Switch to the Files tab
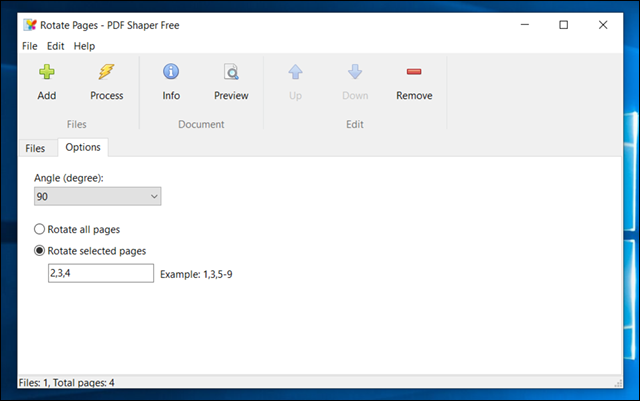The image size is (640, 401). coord(35,148)
